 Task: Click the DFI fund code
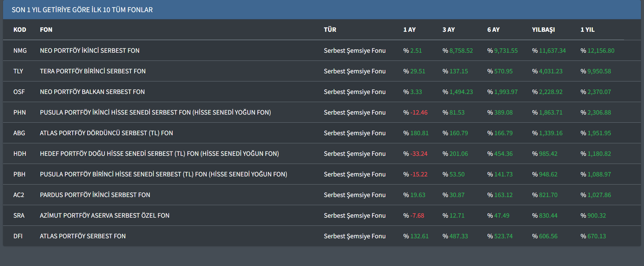tap(18, 236)
